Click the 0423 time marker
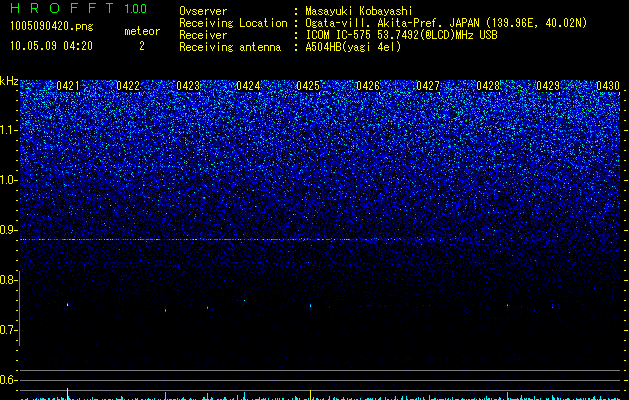This screenshot has height=400, width=629. 188,86
